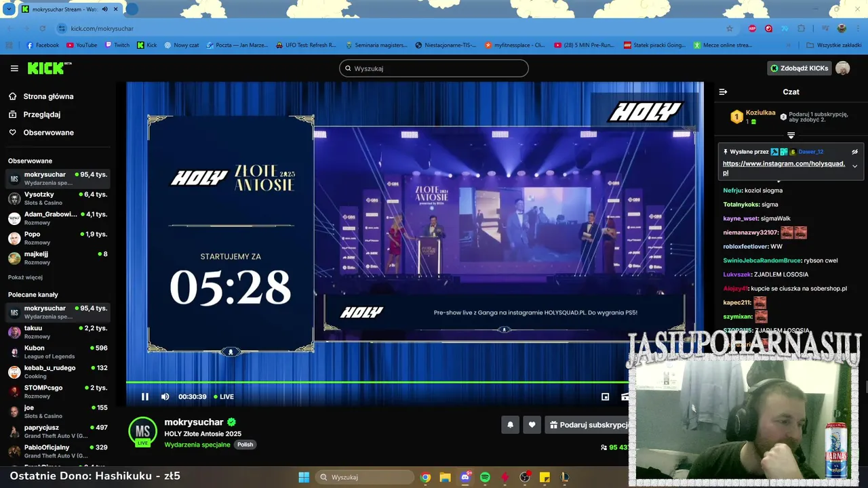Open the Facebook bookmark
The width and height of the screenshot is (868, 488).
[x=42, y=45]
